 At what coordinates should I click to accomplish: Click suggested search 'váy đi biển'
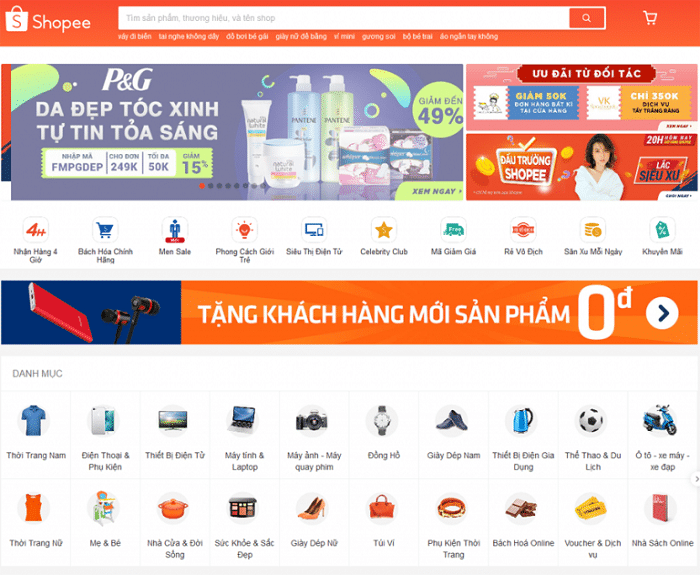135,37
